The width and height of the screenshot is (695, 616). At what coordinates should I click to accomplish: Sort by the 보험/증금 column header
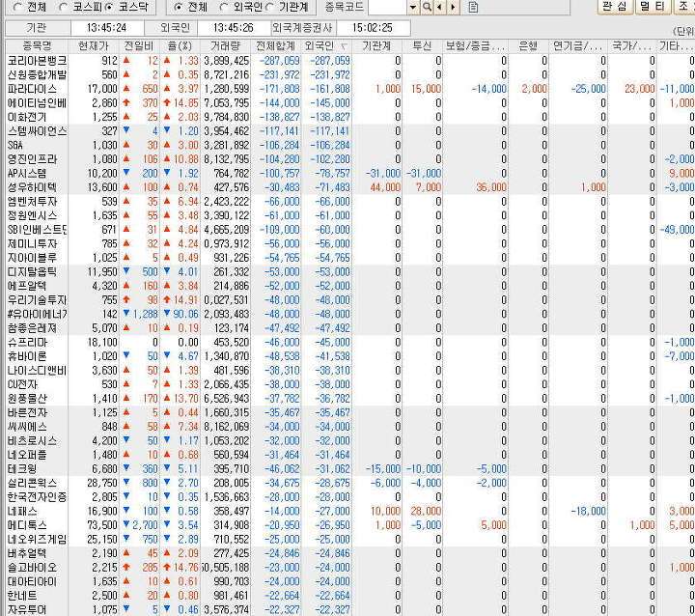475,45
